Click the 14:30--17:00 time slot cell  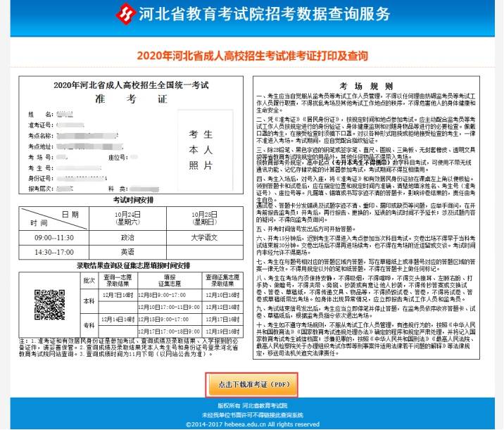54,252
